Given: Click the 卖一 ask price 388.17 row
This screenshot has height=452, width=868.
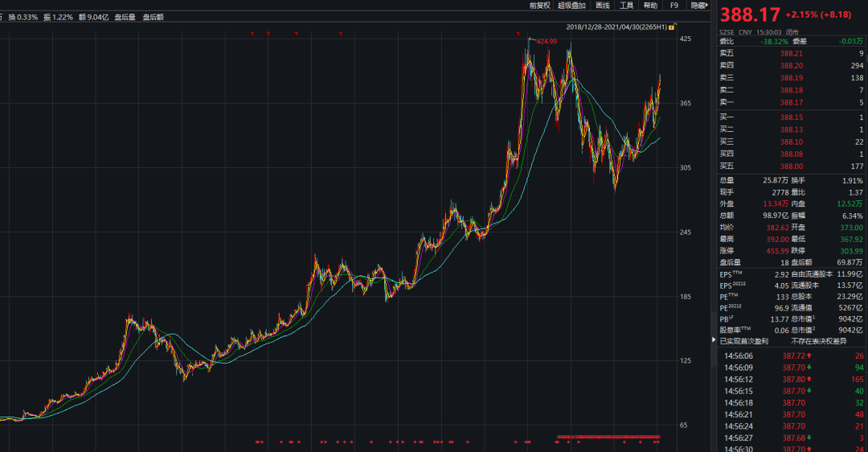Looking at the screenshot, I should coord(792,102).
